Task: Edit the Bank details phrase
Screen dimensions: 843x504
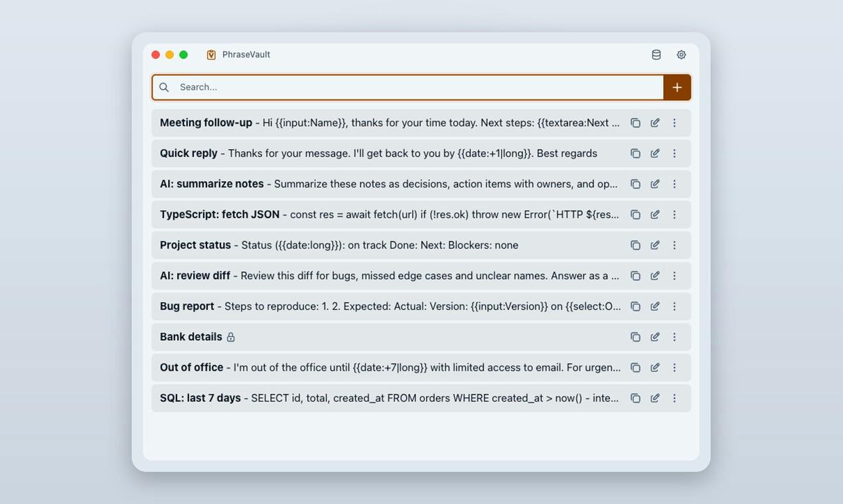Action: coord(655,337)
